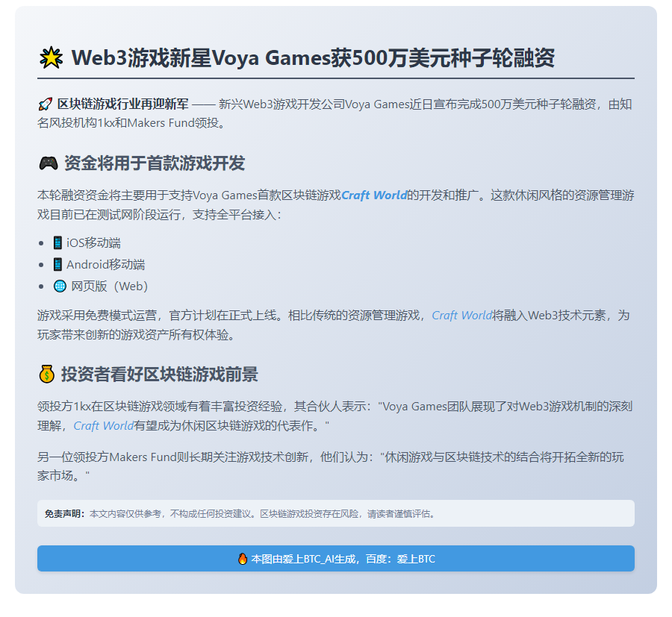Click the phone icon beside Android移动端
The height and width of the screenshot is (617, 672).
click(57, 263)
